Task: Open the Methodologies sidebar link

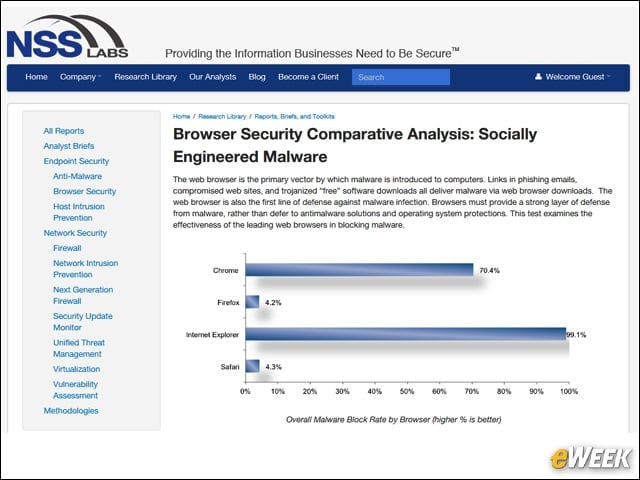Action: [71, 411]
